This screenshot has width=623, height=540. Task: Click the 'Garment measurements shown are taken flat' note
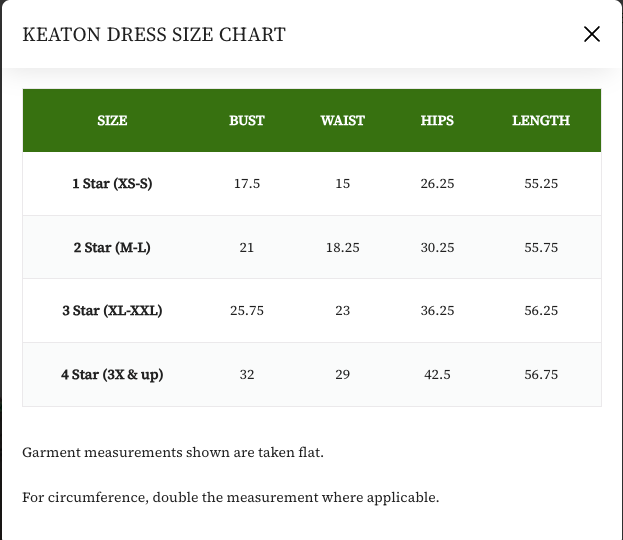pyautogui.click(x=173, y=453)
